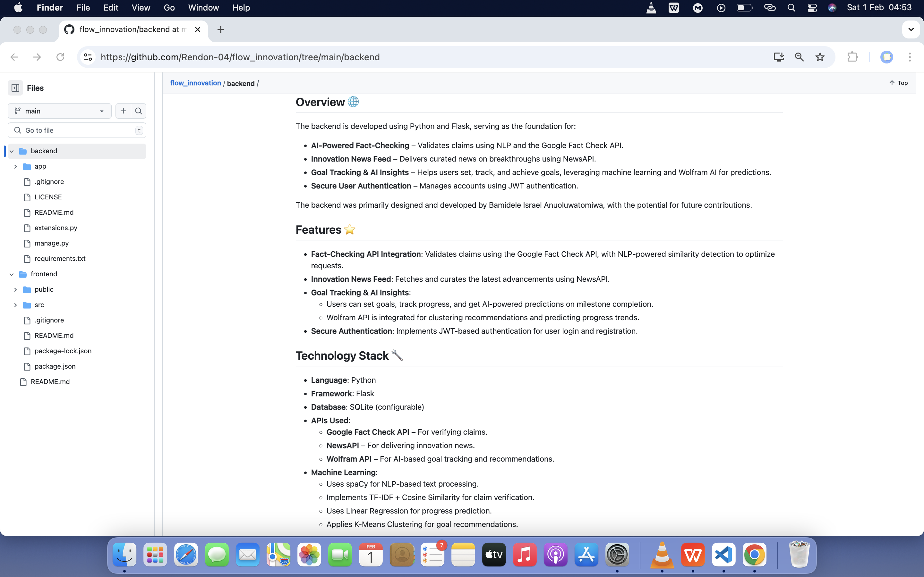
Task: Open the Chrome extensions puzzle icon
Action: pos(852,57)
